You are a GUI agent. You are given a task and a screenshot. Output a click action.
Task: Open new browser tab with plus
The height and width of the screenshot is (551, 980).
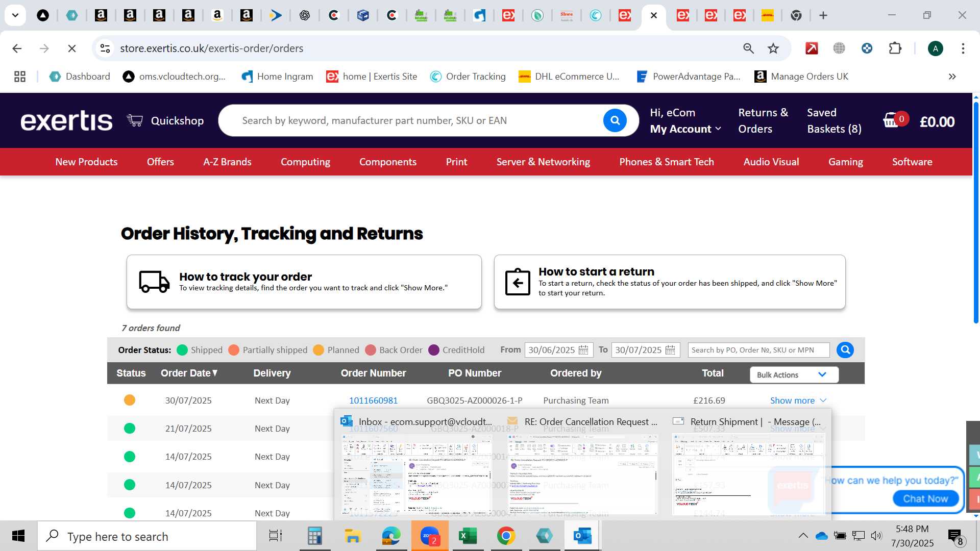[x=823, y=15]
